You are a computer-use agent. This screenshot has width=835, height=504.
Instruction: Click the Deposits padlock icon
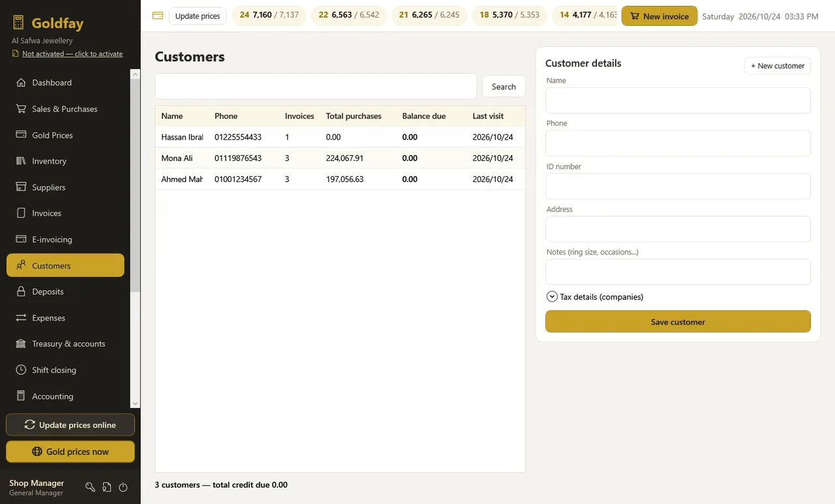tap(21, 291)
